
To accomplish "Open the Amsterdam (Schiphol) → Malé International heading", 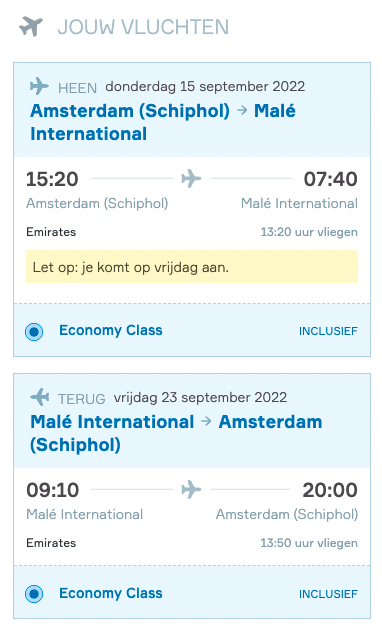I will (163, 122).
